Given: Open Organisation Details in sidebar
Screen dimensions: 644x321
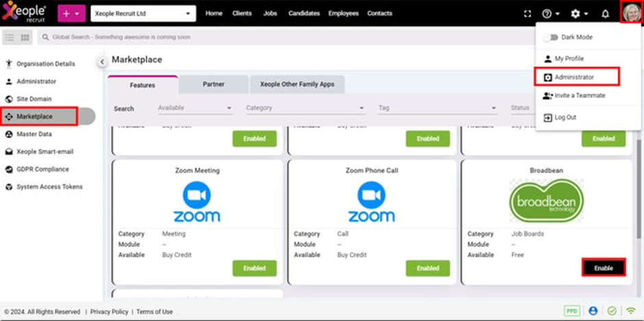Looking at the screenshot, I should [46, 64].
